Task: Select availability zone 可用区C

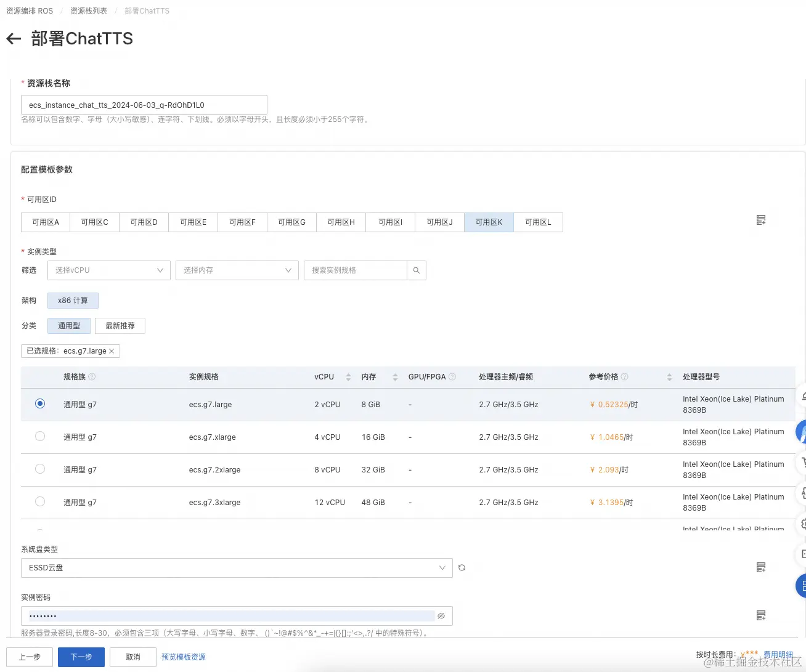Action: click(x=95, y=222)
